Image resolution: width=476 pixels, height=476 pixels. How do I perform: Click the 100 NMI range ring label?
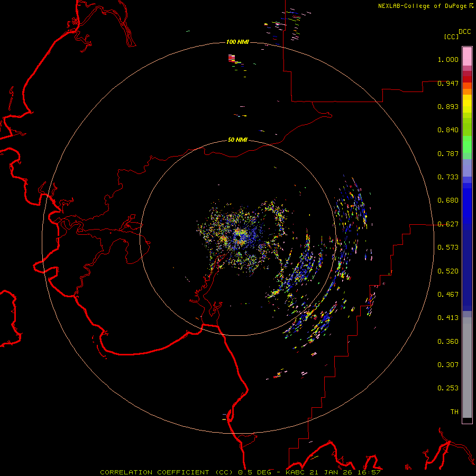237,42
